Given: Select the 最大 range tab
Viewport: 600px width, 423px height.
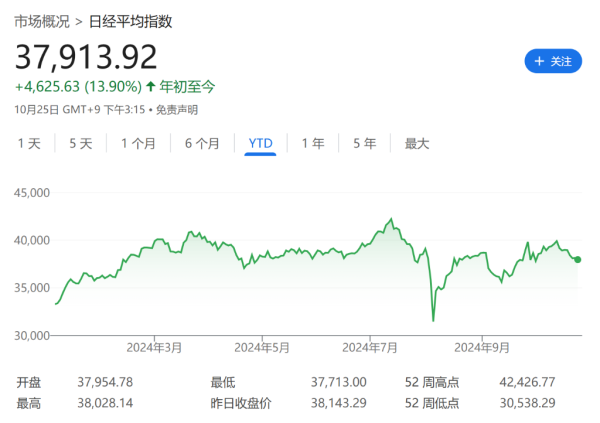Looking at the screenshot, I should pos(417,144).
